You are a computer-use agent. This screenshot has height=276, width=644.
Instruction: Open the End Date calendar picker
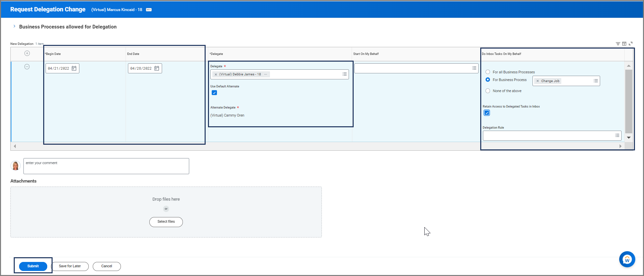click(x=157, y=68)
